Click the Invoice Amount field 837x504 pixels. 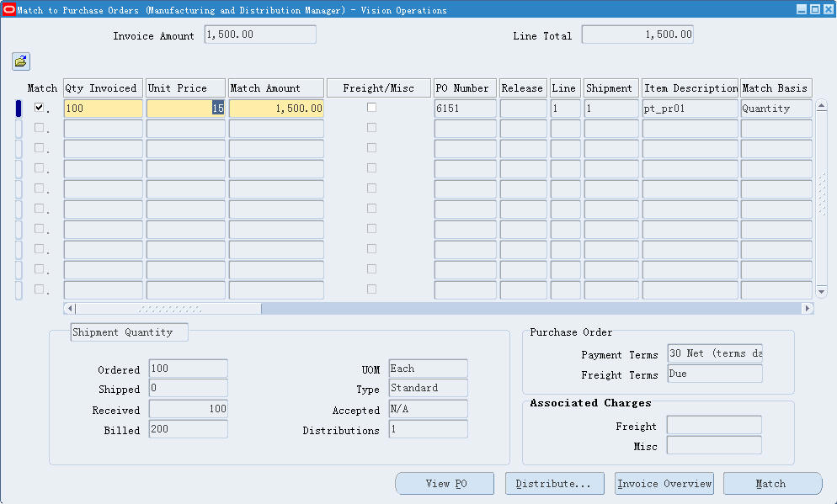click(x=260, y=34)
